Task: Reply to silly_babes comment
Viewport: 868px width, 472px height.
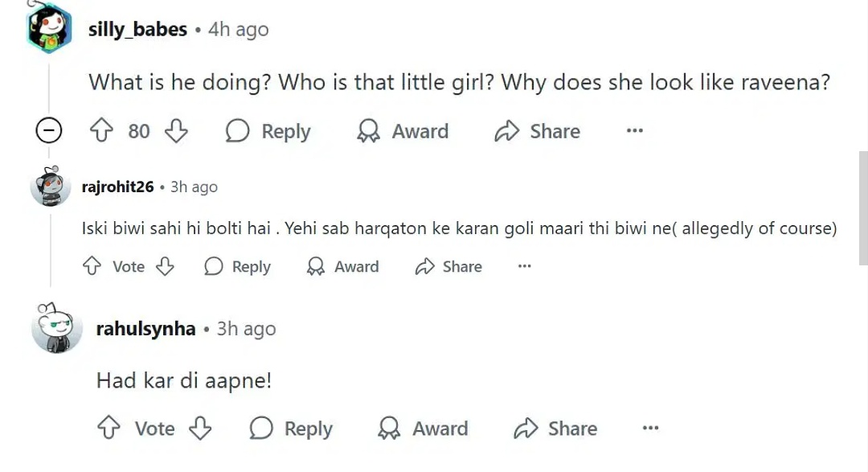Action: pos(268,131)
